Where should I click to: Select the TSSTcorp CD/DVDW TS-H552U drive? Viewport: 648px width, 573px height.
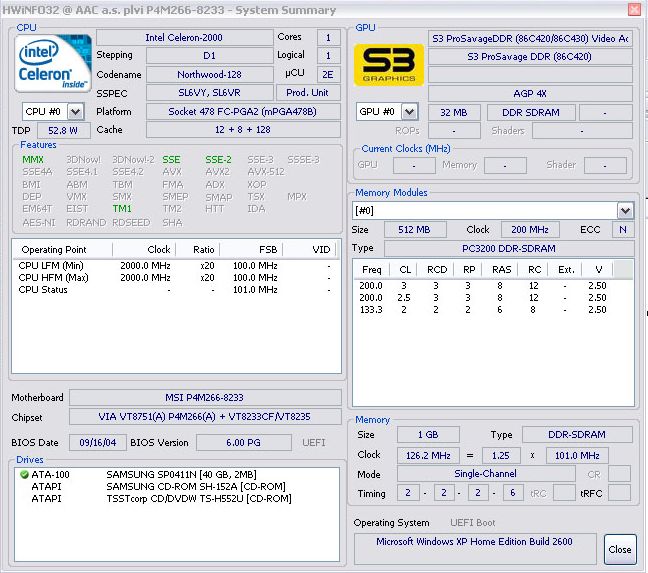(x=180, y=498)
